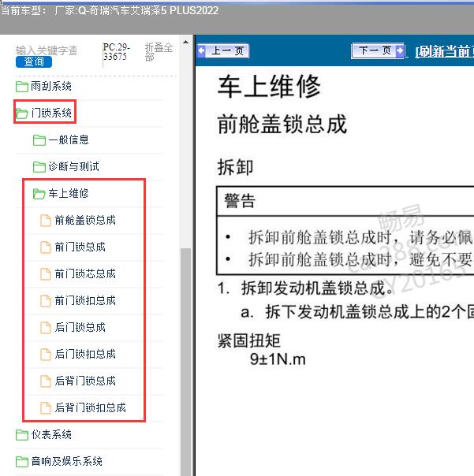Screen dimensions: 474x476
Task: Go to next page with 下一页
Action: (378, 50)
